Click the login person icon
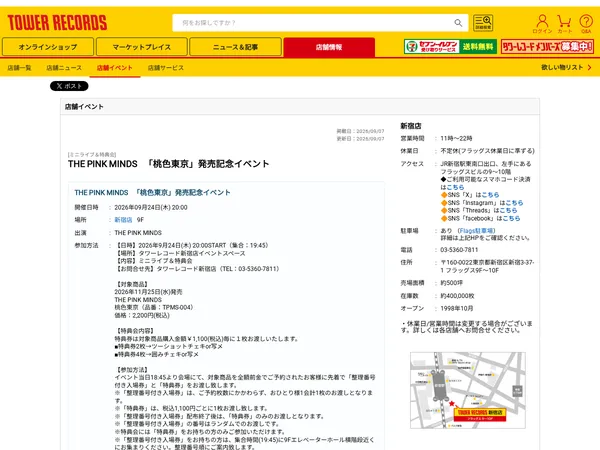The image size is (600, 450). (x=542, y=24)
